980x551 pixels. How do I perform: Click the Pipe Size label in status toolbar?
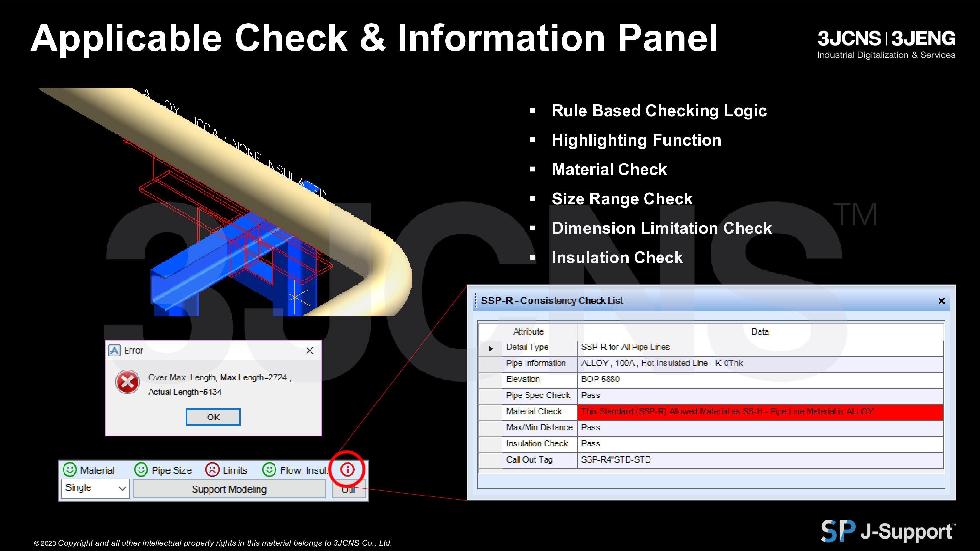[x=171, y=470]
